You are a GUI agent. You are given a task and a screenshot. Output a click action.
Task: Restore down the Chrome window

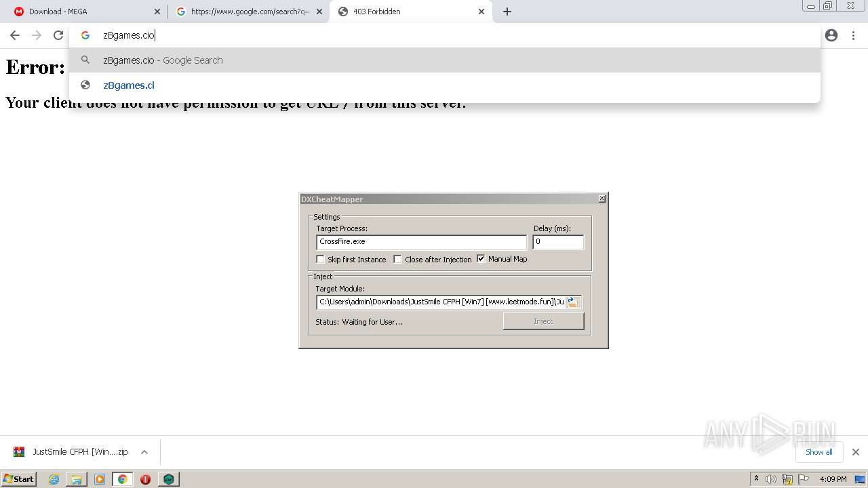pyautogui.click(x=828, y=6)
